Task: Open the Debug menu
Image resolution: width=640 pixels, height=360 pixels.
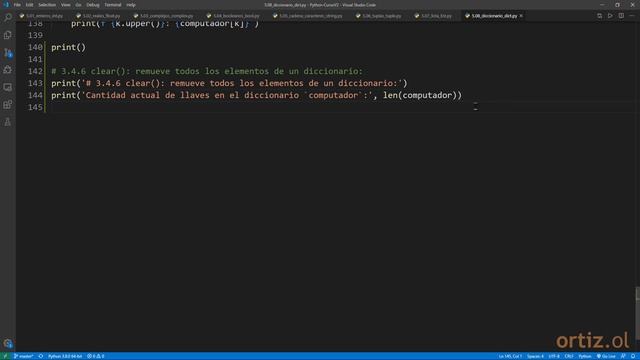Action: point(93,5)
